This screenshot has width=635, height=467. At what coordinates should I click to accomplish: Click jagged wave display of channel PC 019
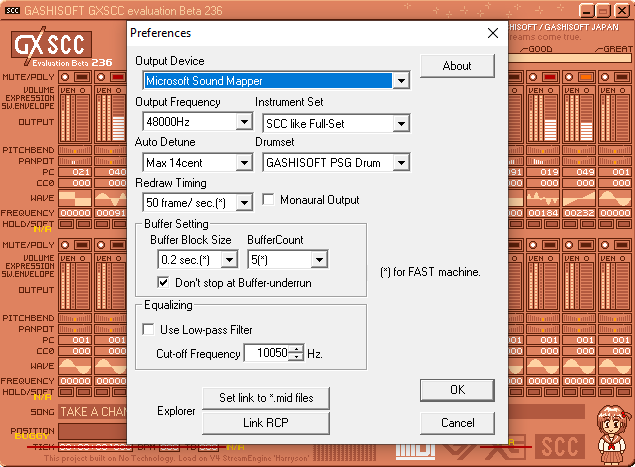[x=543, y=198]
